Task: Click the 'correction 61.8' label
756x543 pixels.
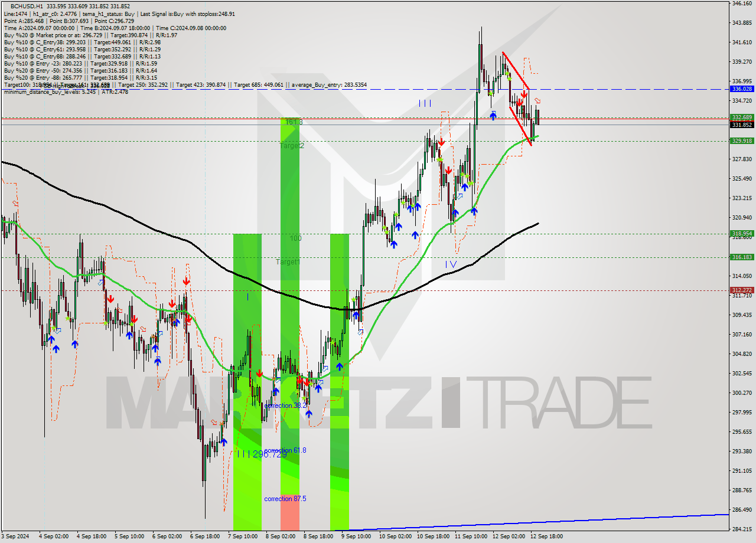Action: (285, 450)
